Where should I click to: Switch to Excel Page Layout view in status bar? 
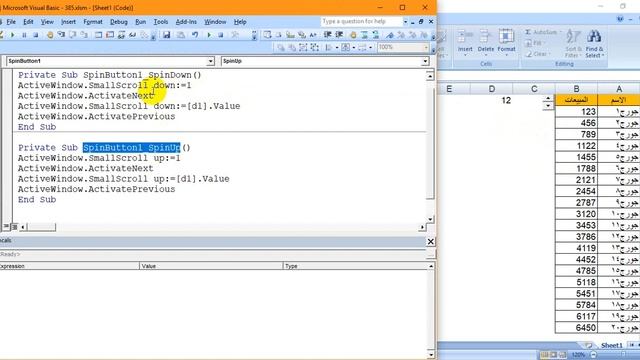point(554,355)
